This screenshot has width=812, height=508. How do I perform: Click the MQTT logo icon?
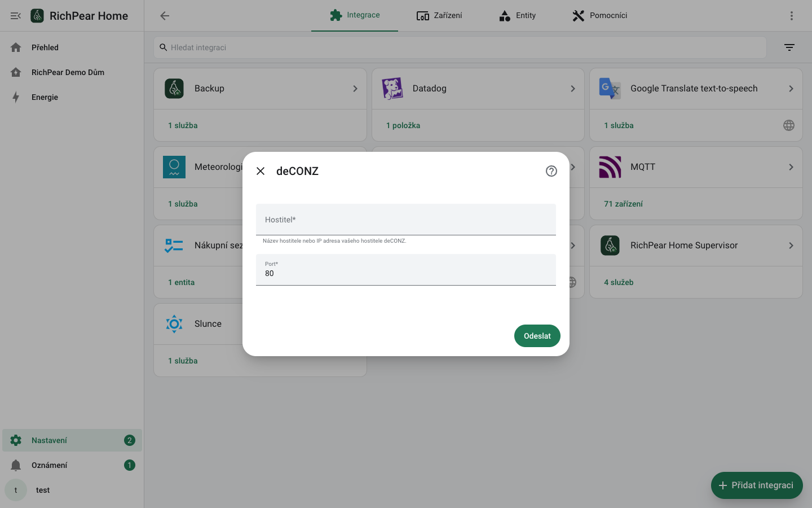[610, 167]
